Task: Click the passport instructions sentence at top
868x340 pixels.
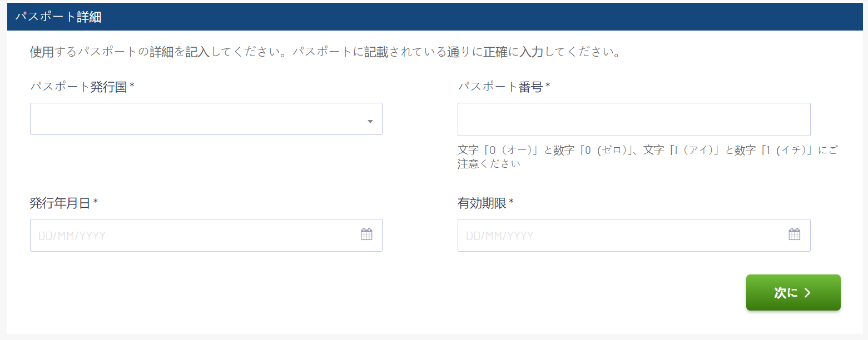Action: (325, 53)
